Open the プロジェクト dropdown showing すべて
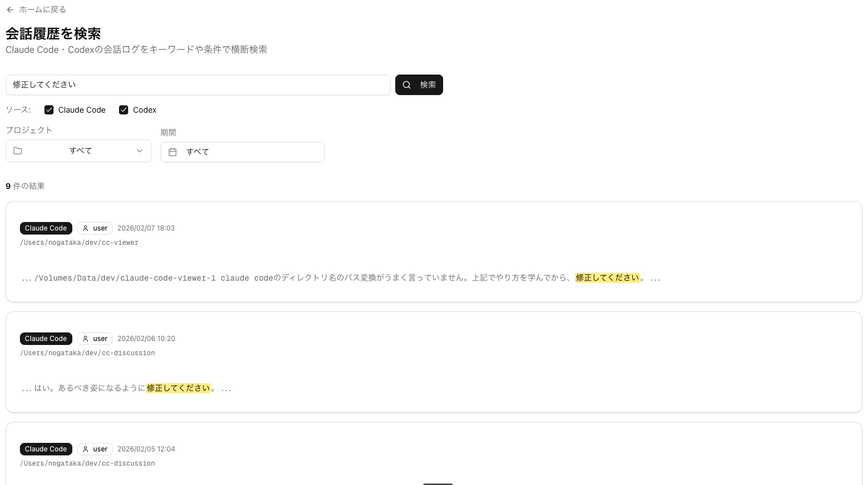 79,151
